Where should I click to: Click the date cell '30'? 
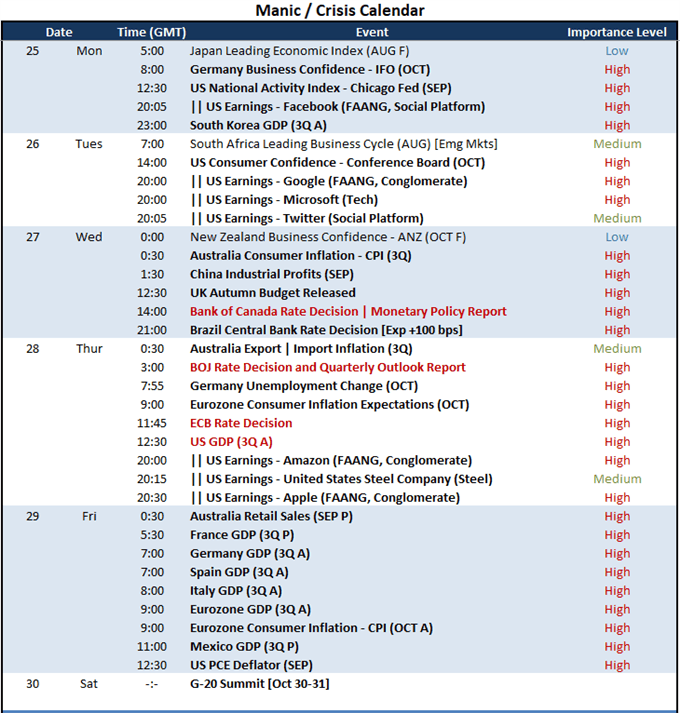pyautogui.click(x=32, y=685)
